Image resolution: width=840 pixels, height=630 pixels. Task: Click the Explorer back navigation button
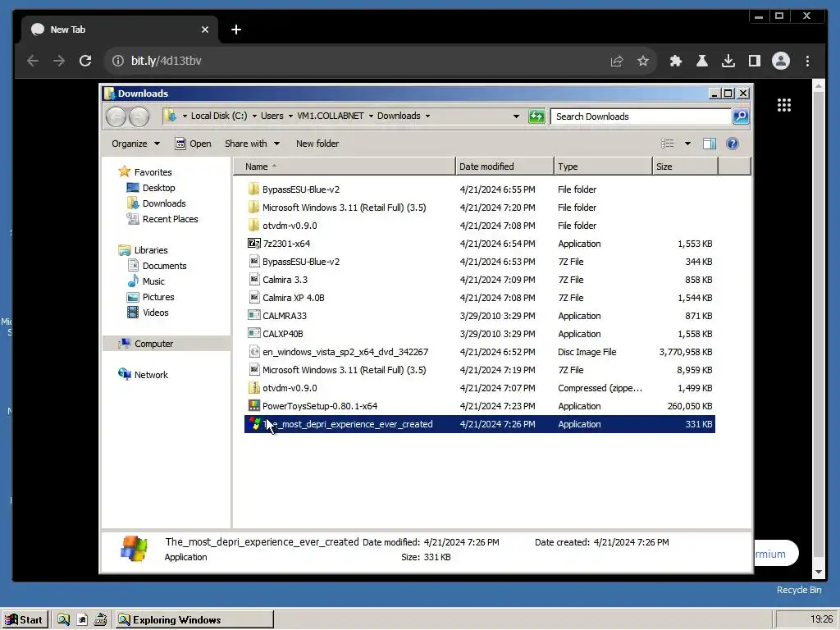pyautogui.click(x=116, y=116)
